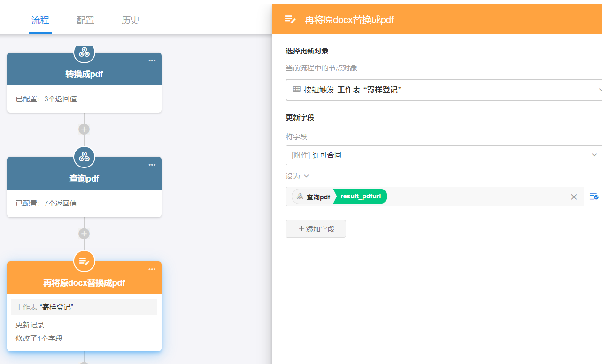Open the field value selector icon
This screenshot has height=364, width=602.
[594, 197]
